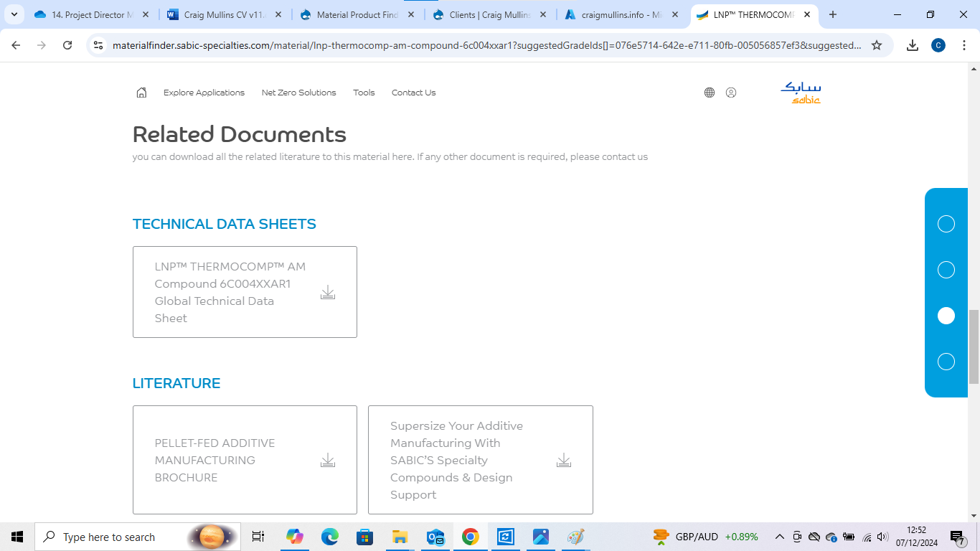Open Outlook from the taskbar

(x=435, y=537)
